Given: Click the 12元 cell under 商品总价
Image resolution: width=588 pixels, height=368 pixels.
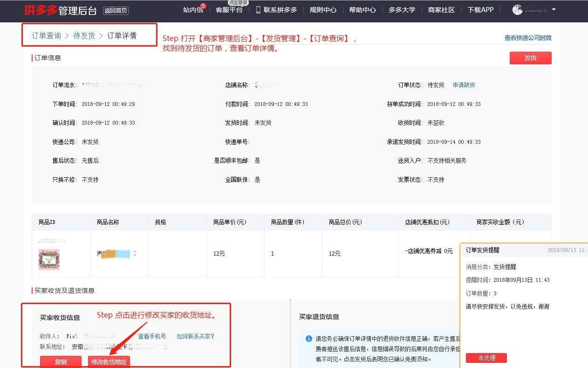Looking at the screenshot, I should 335,254.
